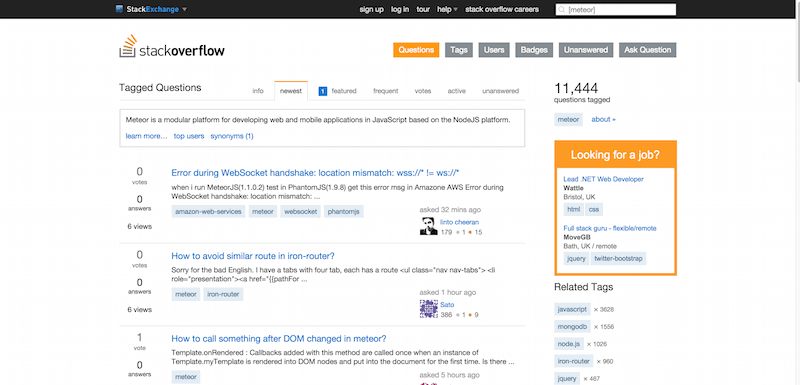Click the mongodb related tag

[572, 326]
